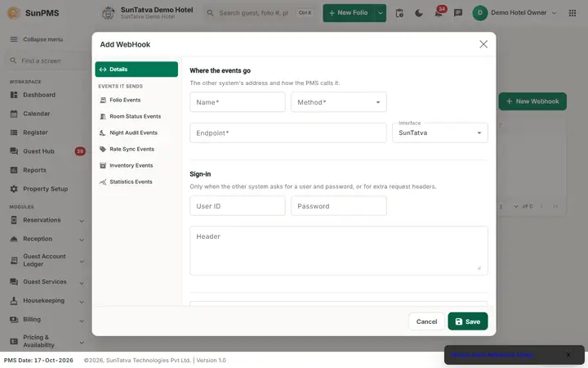
Task: Click the Property Setup gear icon
Action: point(14,189)
